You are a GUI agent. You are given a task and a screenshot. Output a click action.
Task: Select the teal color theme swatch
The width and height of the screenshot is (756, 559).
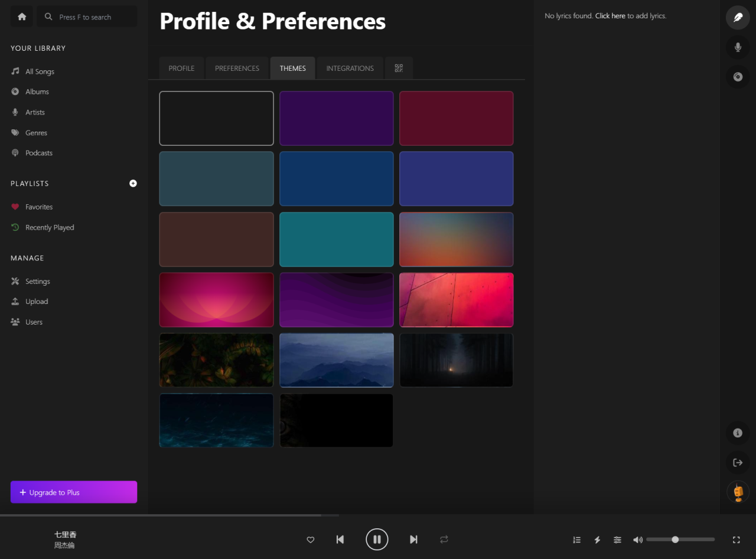[x=336, y=240]
